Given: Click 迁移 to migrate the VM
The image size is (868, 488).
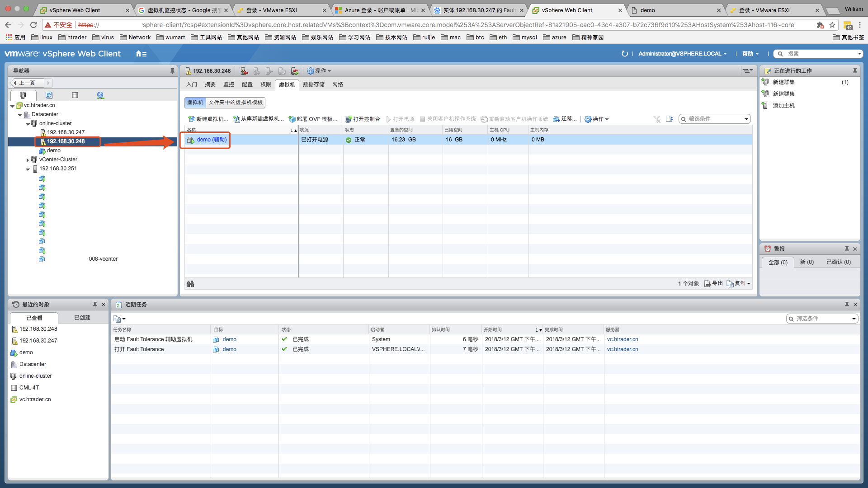Looking at the screenshot, I should pyautogui.click(x=565, y=119).
